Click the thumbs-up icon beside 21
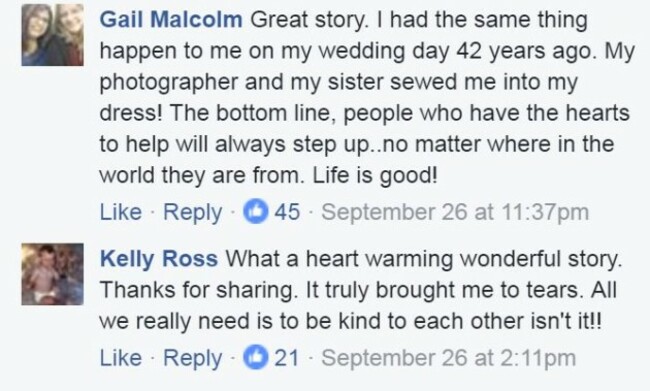 255,357
